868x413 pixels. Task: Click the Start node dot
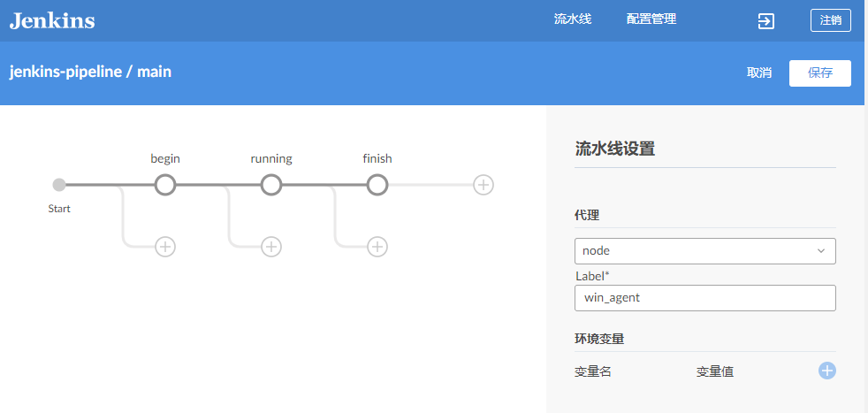coord(58,185)
